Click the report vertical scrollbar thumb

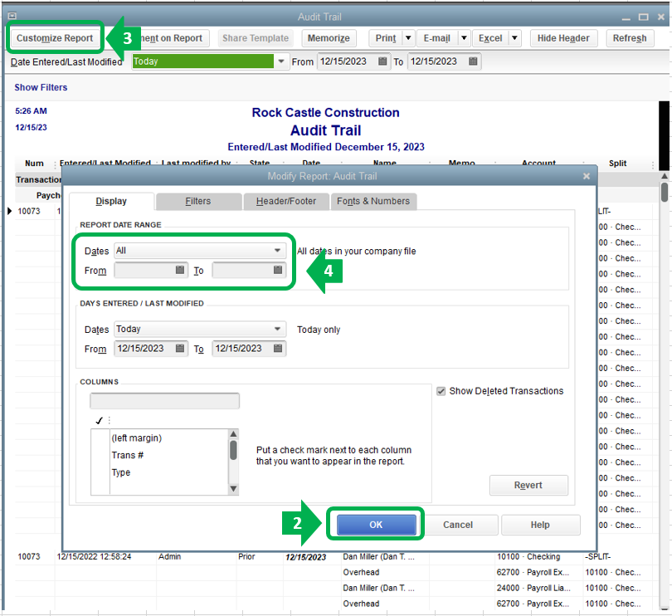click(664, 192)
